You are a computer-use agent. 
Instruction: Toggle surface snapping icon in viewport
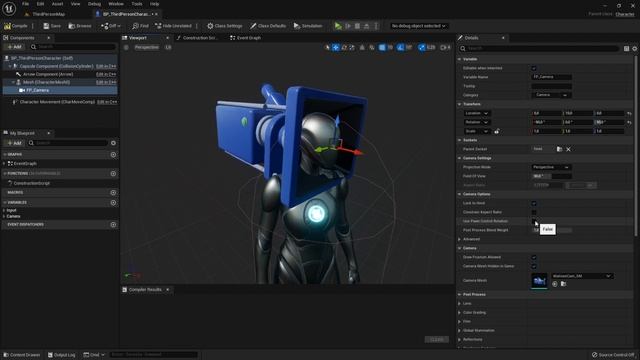(362, 47)
